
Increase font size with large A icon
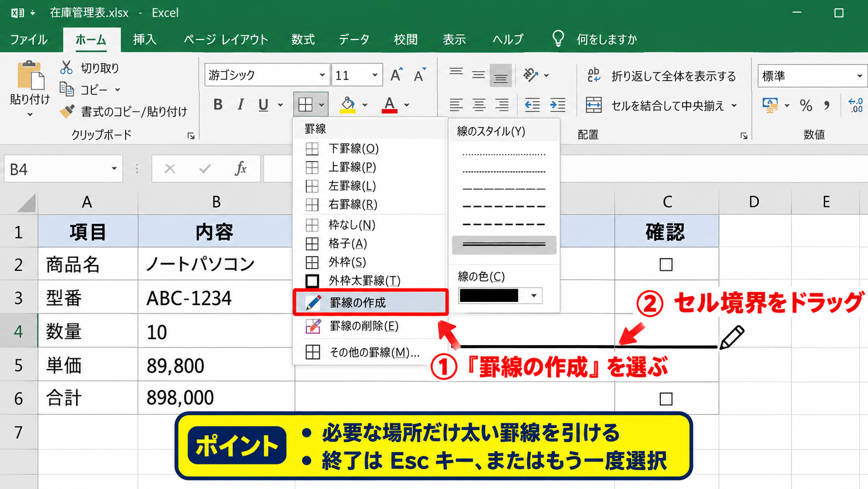tap(396, 75)
